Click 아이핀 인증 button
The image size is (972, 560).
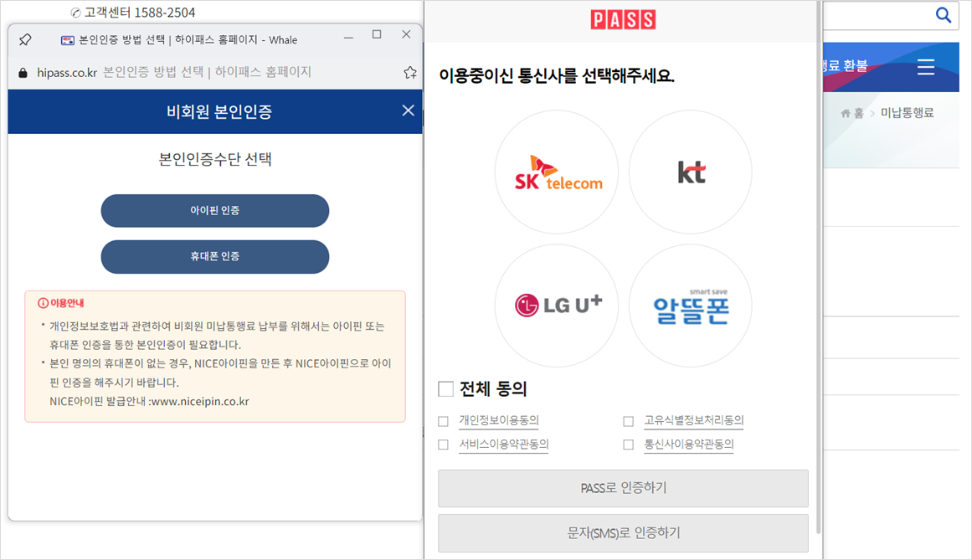click(x=215, y=211)
